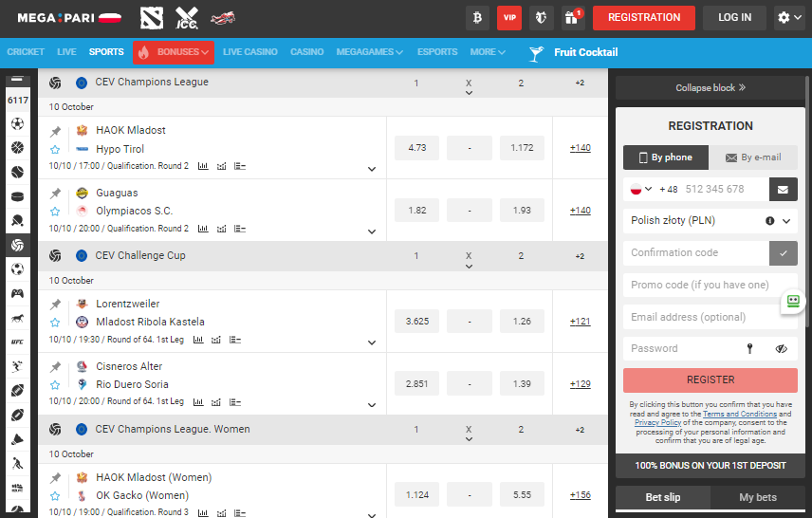This screenshot has height=518, width=812.
Task: Pin the Cisneros Alter match
Action: [55, 367]
